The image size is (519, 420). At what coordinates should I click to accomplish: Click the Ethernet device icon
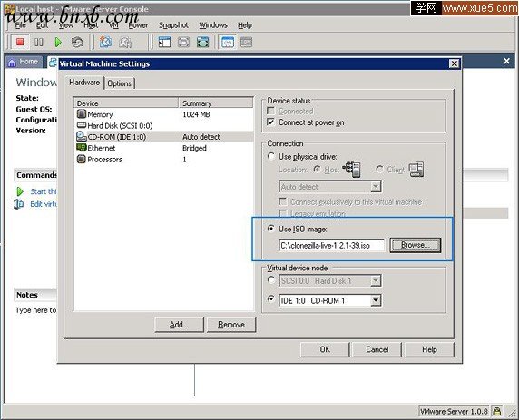point(82,148)
